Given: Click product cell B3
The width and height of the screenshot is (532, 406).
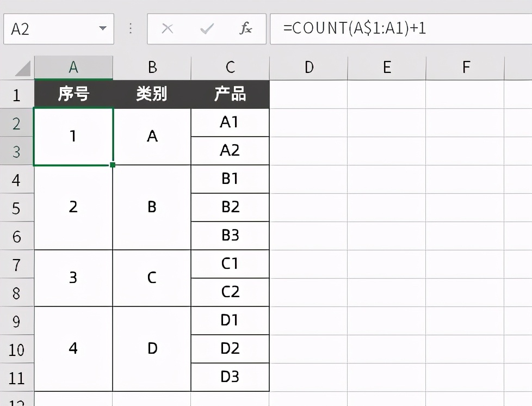Looking at the screenshot, I should click(230, 236).
